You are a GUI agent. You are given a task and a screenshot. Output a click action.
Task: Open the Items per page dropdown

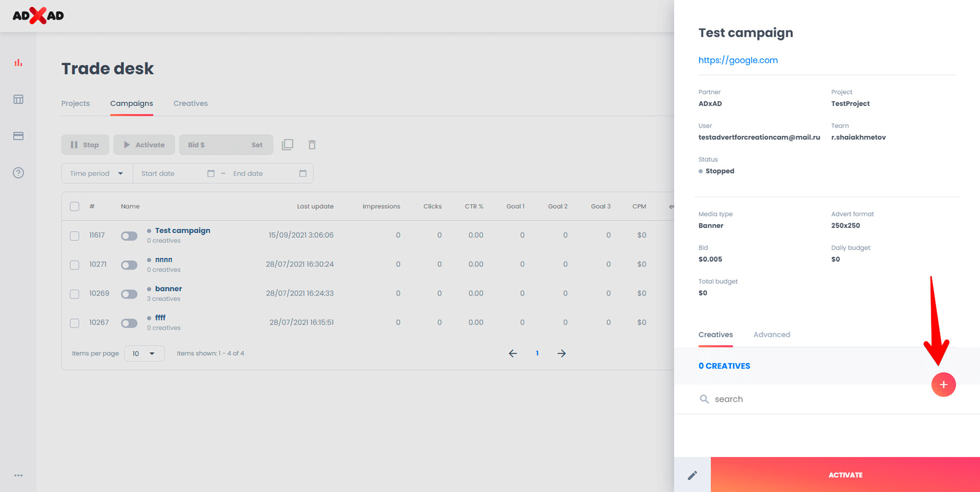click(144, 354)
